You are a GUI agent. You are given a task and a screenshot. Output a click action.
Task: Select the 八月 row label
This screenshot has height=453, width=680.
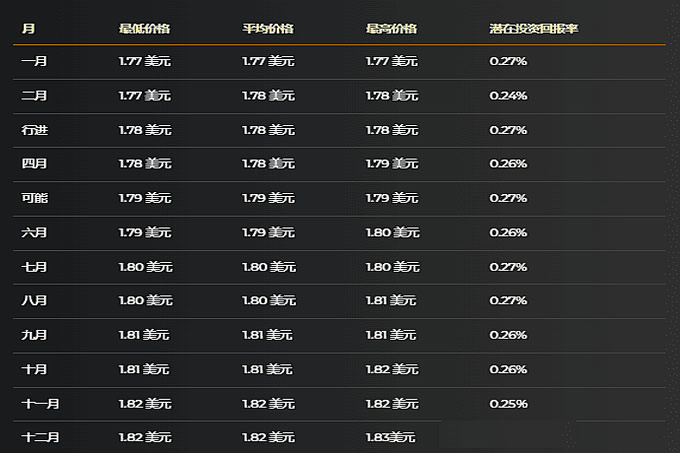pos(34,300)
